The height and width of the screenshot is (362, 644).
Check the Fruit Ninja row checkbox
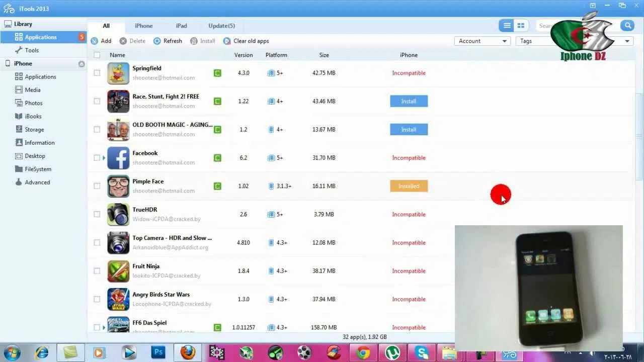tap(97, 271)
